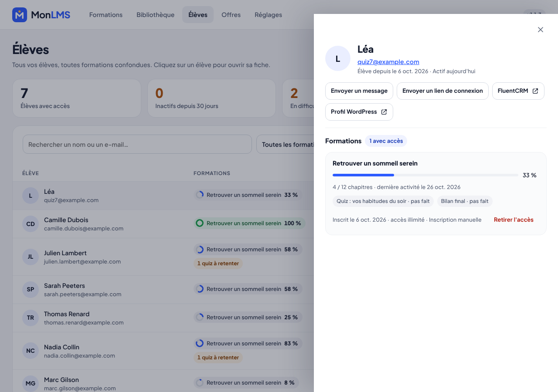Click the Bilan final · pas fait chip
Screen dimensions: 558x392
coord(465,201)
